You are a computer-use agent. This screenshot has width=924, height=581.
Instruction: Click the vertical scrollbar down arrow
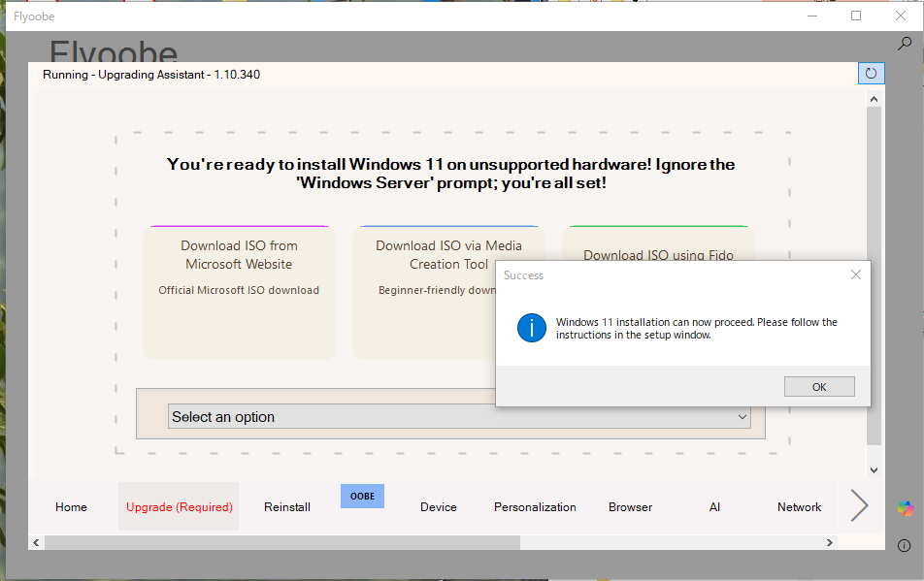coord(874,469)
